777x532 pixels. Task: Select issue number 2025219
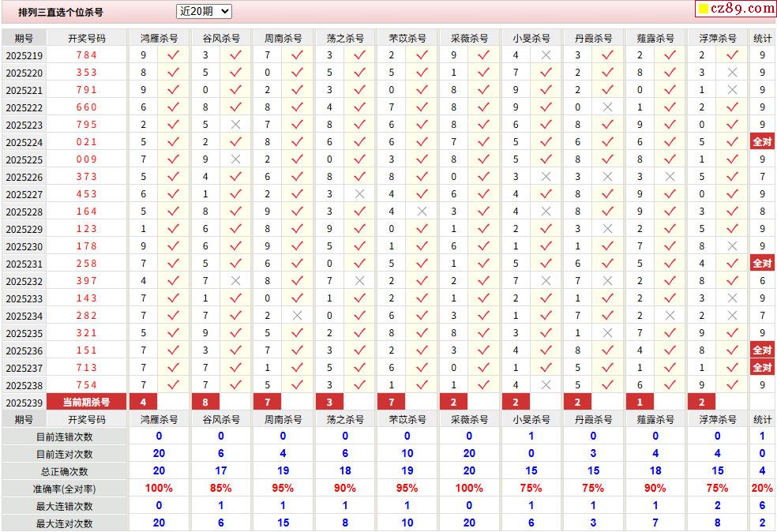click(x=24, y=55)
